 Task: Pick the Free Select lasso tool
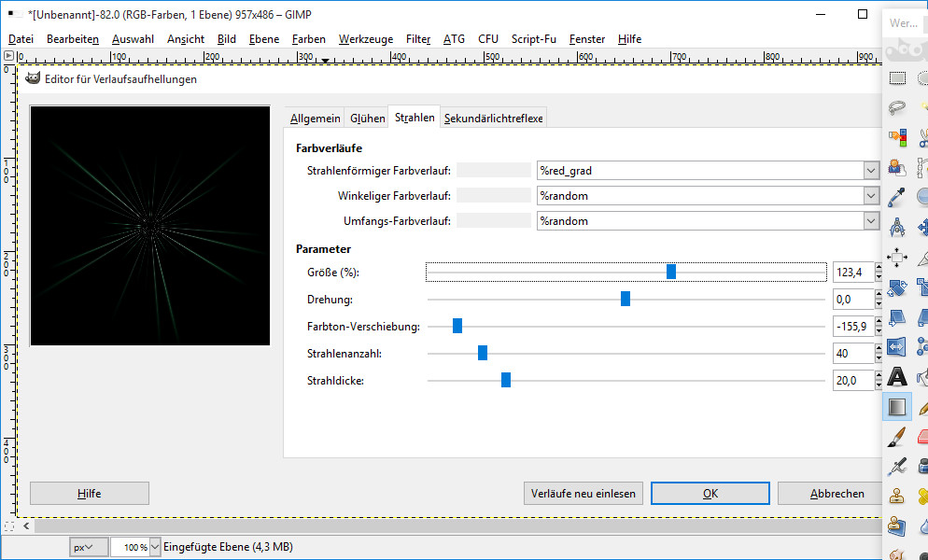pos(897,107)
